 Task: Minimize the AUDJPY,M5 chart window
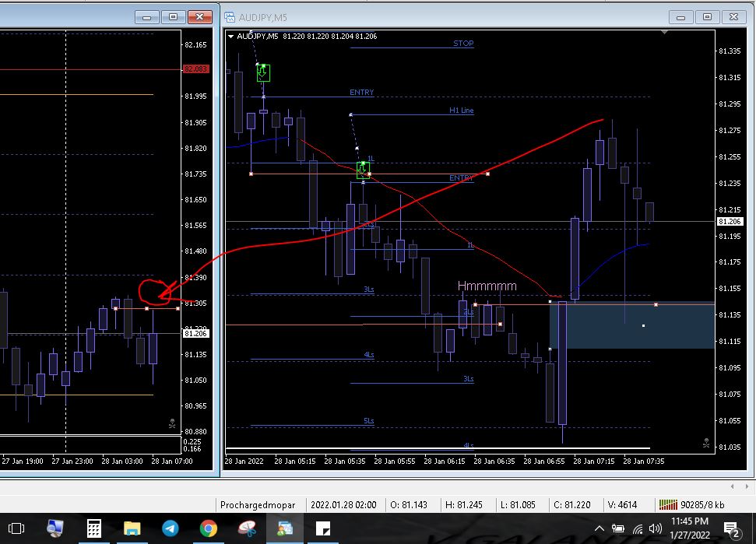click(680, 17)
